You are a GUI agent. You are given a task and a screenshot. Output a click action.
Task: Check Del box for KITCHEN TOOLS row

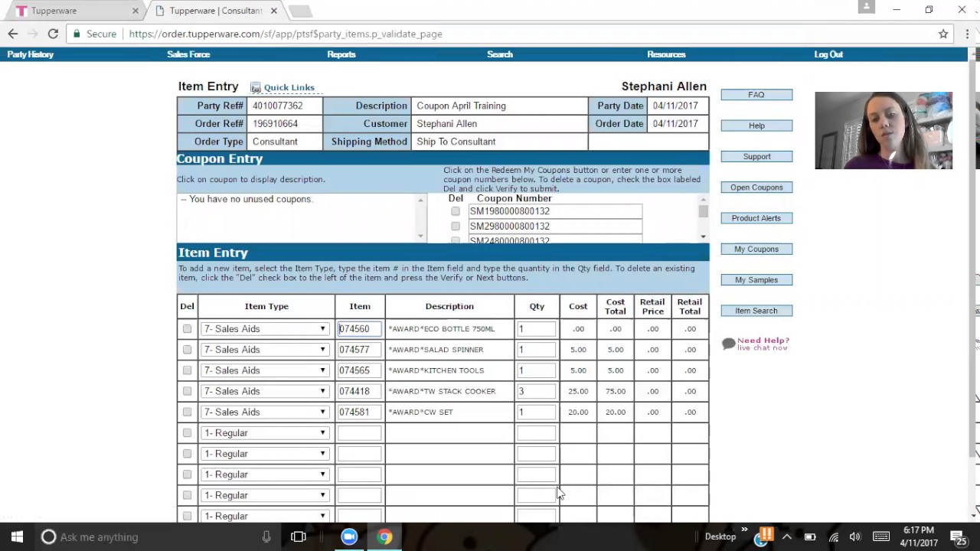[187, 370]
